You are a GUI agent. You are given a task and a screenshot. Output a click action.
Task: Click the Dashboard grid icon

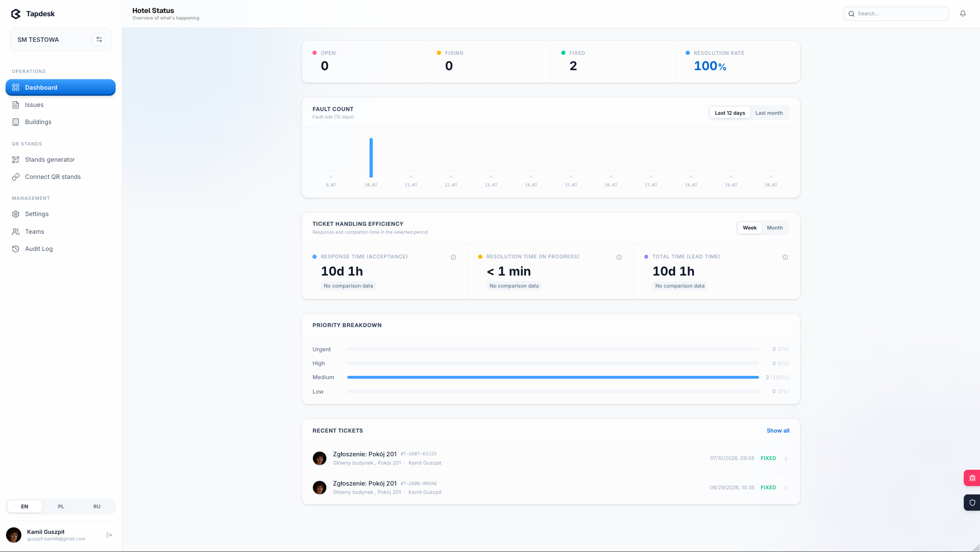tap(16, 87)
